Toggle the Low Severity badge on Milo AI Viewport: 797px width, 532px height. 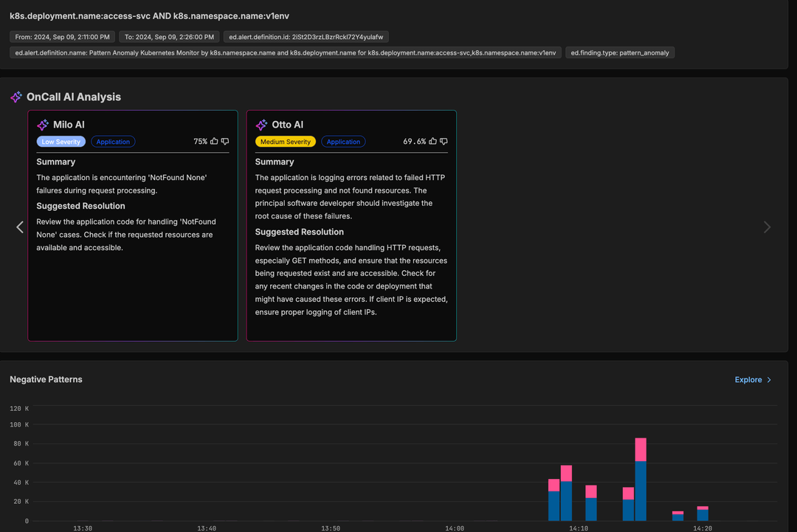[x=61, y=141]
